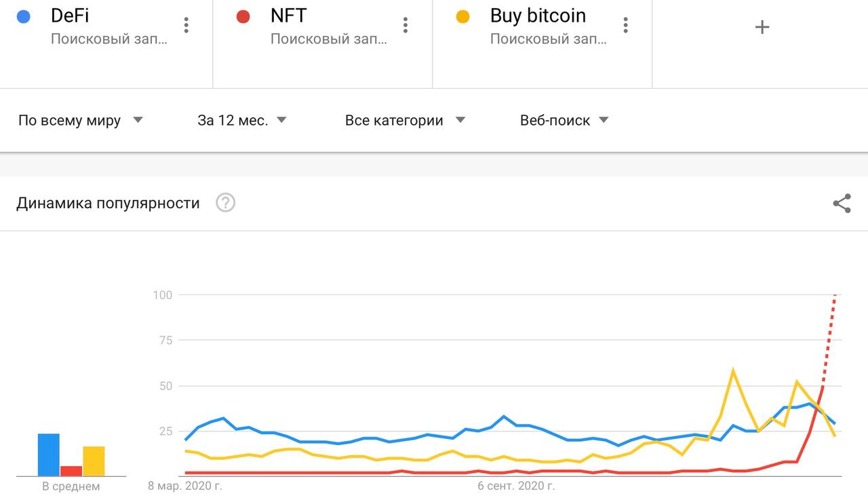The image size is (868, 502).
Task: Open the three-dot menu for NFT term
Action: coord(406,25)
